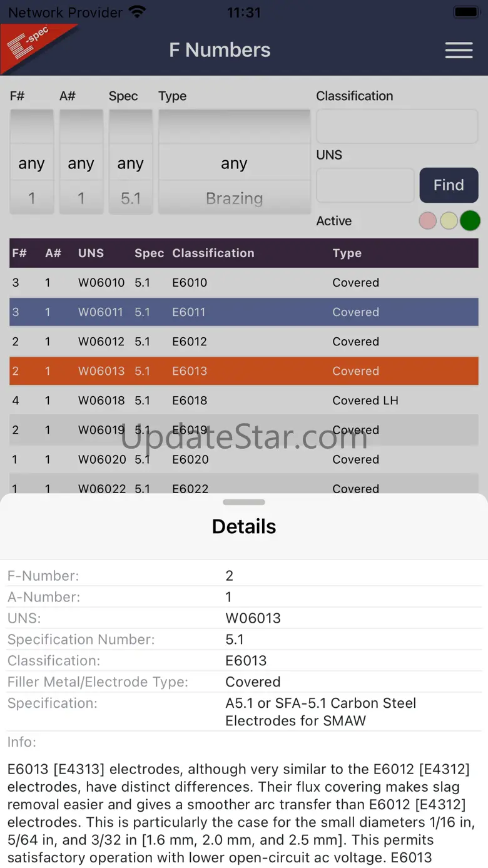Screen dimensions: 488x868
Task: Select the E6011 row
Action: pos(244,312)
